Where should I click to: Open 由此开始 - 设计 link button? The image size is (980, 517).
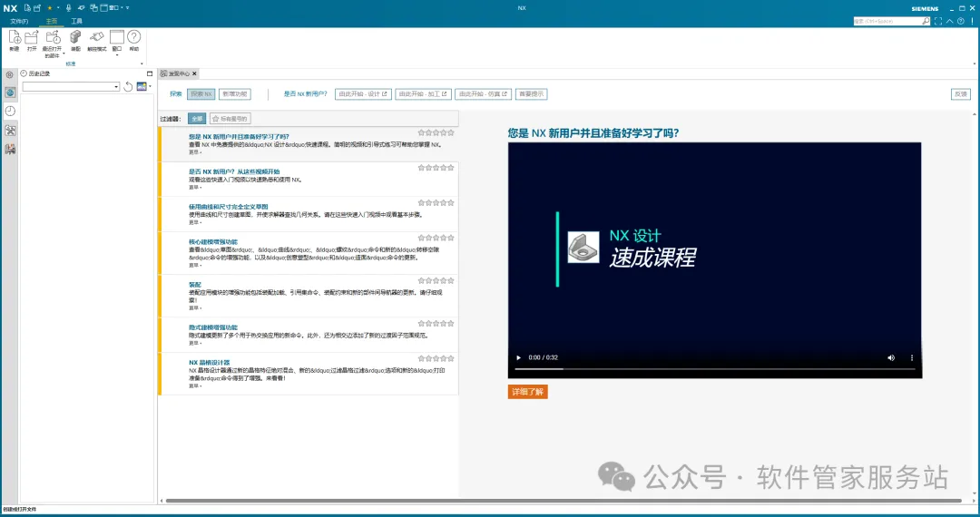coord(363,94)
